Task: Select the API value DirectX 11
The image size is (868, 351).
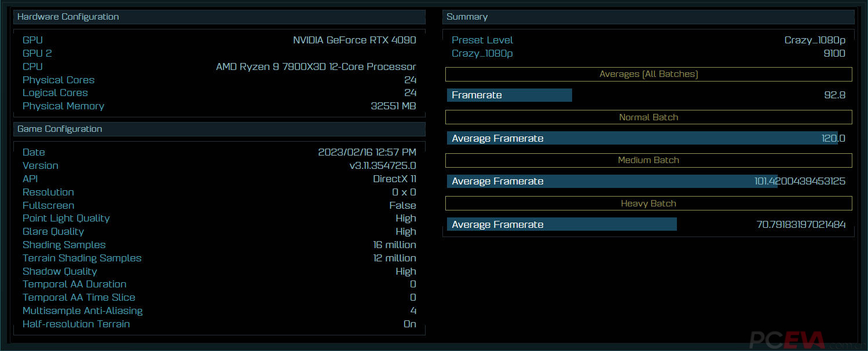Action: click(x=394, y=179)
